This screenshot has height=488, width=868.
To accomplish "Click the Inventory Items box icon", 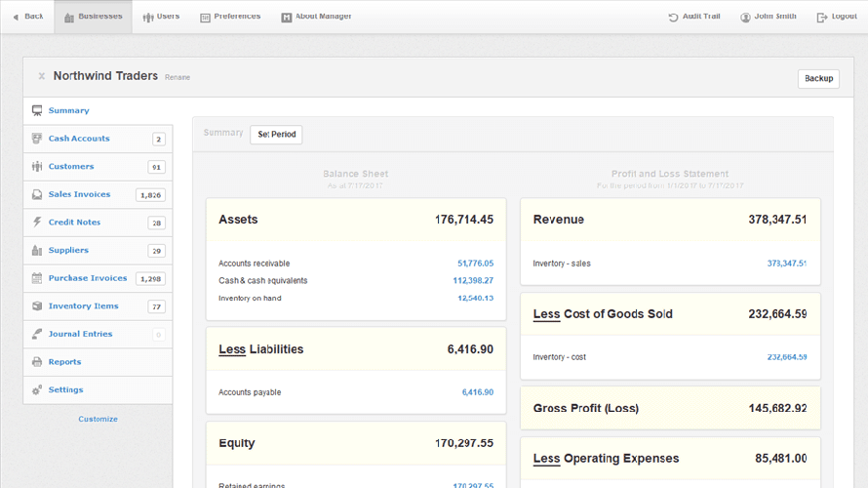I will point(37,306).
